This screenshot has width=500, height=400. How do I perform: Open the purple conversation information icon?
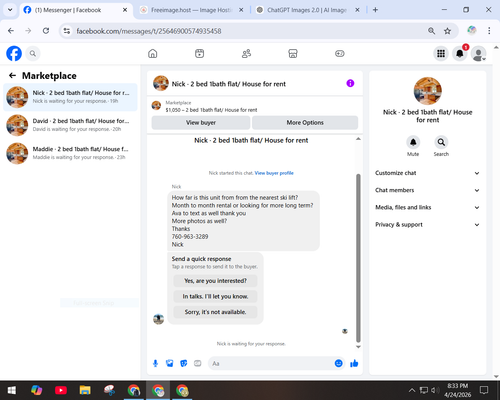350,83
